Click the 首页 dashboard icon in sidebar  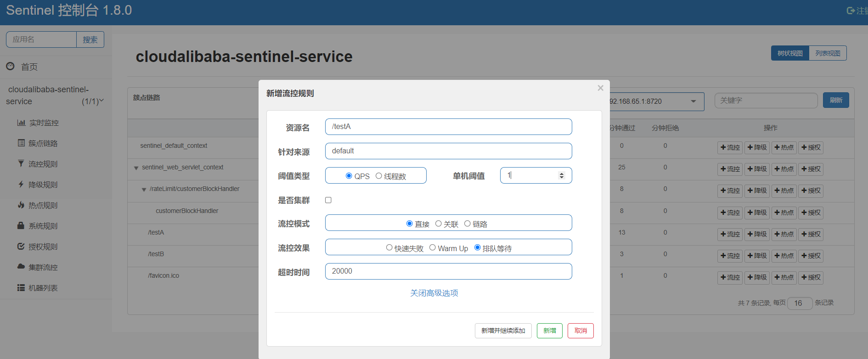click(x=10, y=66)
